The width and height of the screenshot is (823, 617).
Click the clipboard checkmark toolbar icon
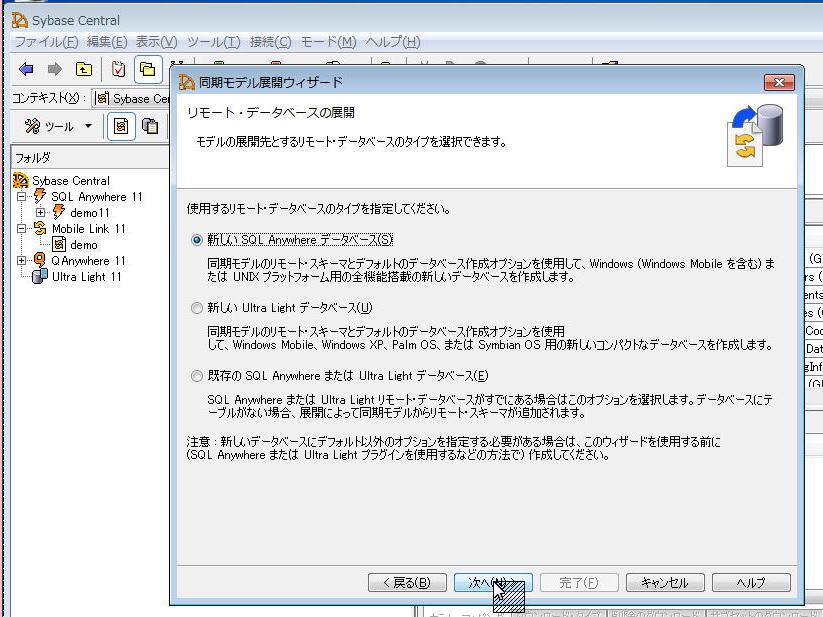click(118, 69)
